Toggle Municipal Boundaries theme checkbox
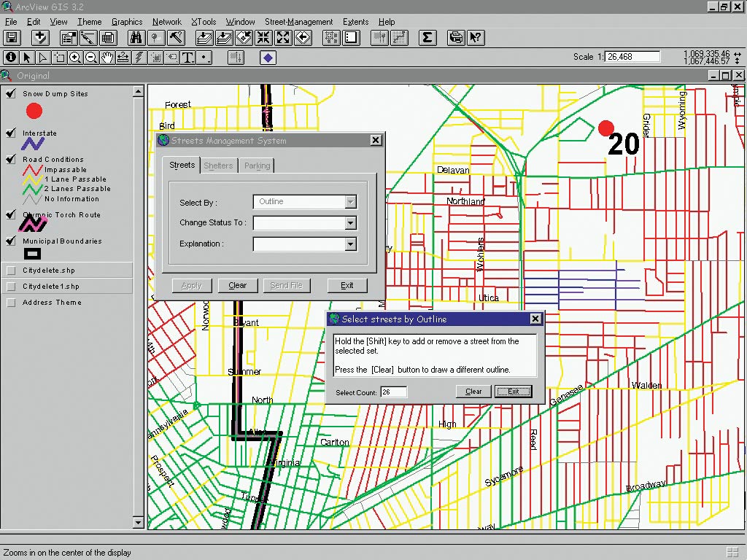Viewport: 747px width, 560px height. pos(11,241)
